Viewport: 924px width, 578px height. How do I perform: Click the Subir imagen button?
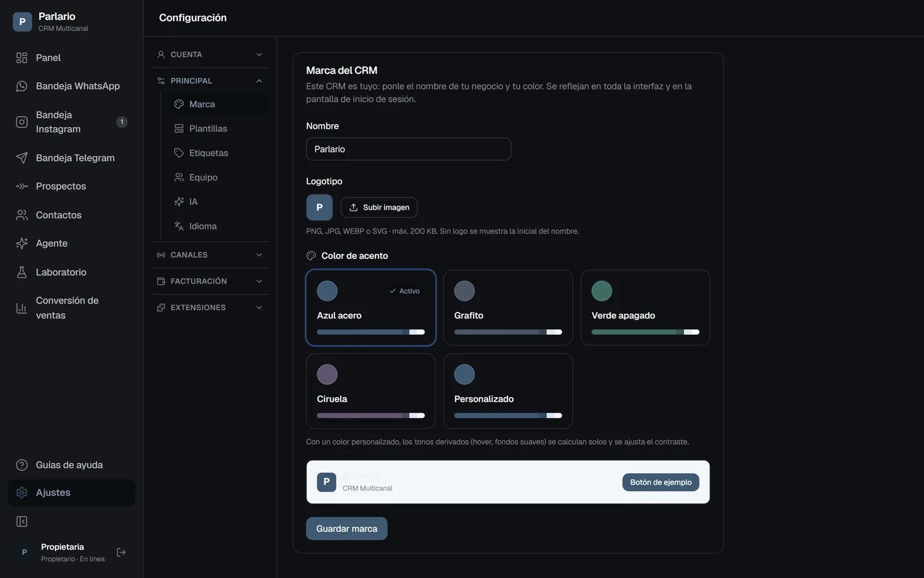pos(379,208)
